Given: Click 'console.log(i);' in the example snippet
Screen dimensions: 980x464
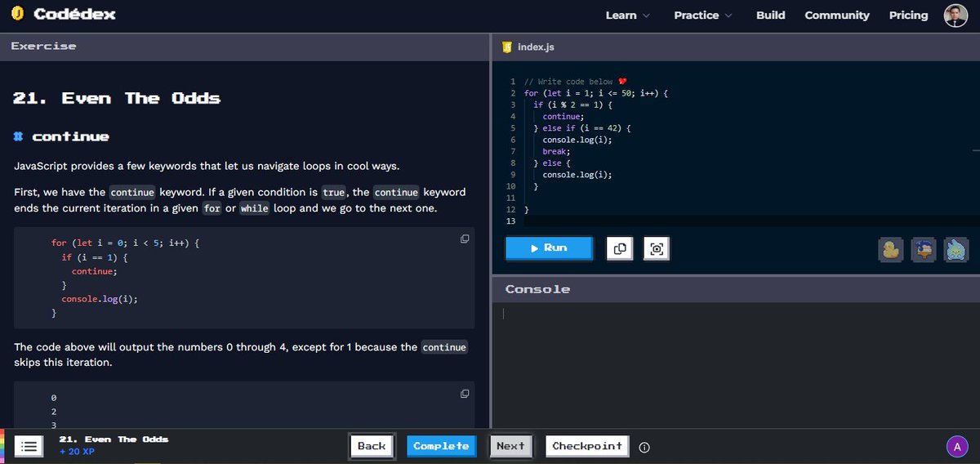Looking at the screenshot, I should tap(100, 299).
